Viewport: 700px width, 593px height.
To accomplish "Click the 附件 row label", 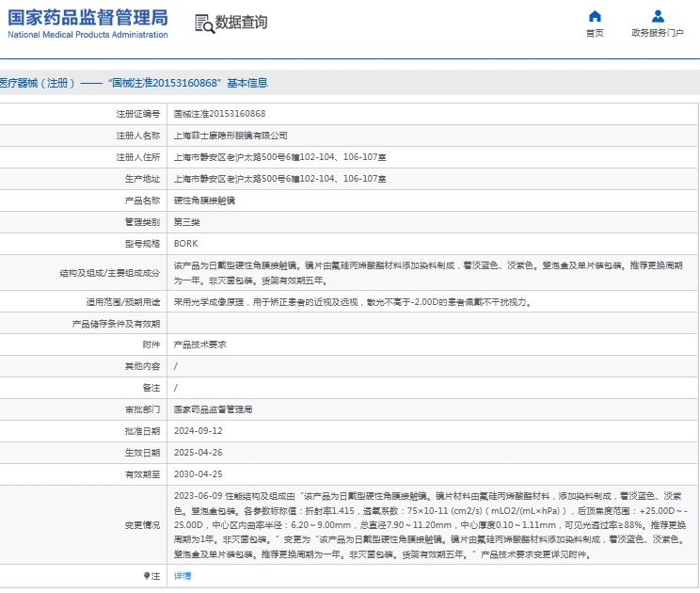I will (151, 345).
